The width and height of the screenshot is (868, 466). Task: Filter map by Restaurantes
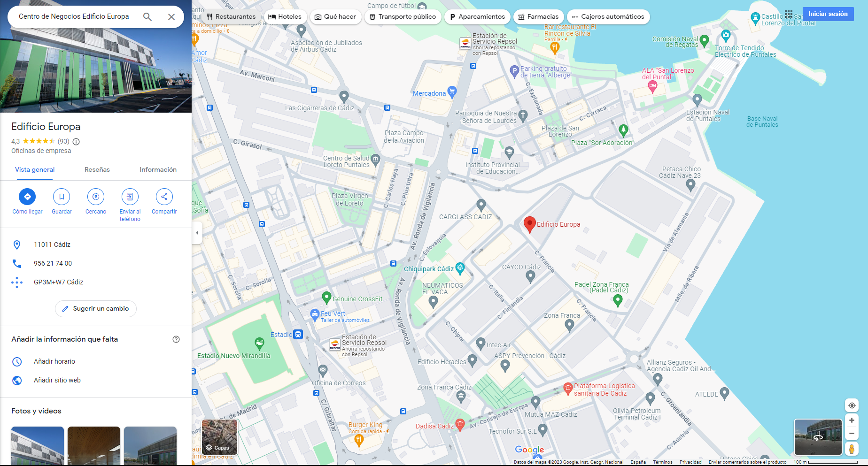231,17
